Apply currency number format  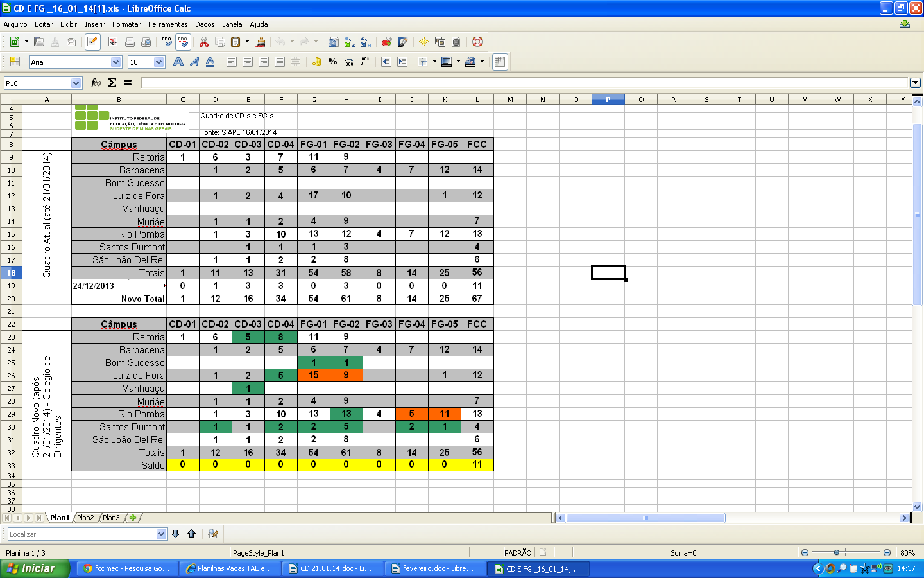[317, 62]
